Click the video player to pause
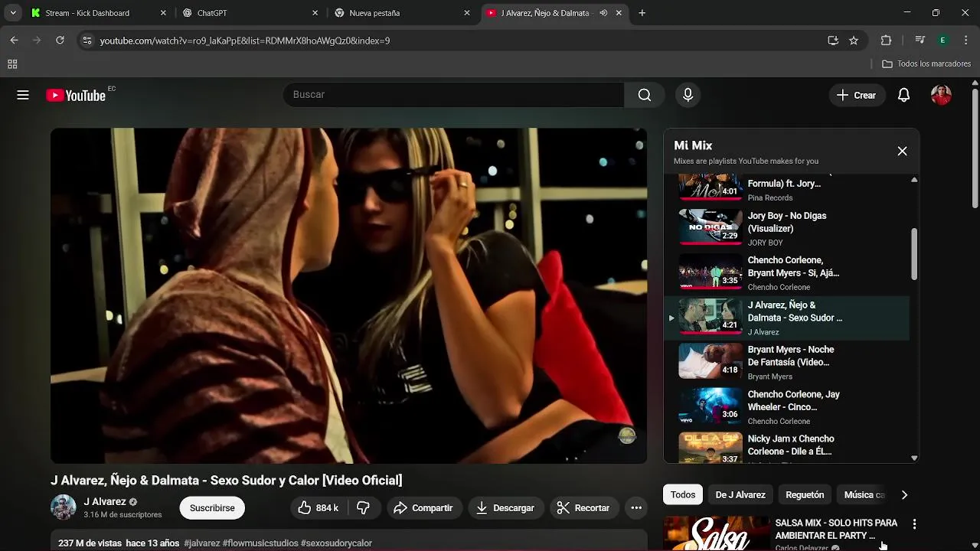 coord(348,295)
